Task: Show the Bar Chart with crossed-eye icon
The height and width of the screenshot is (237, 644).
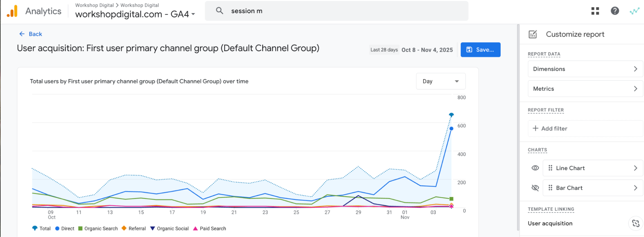Action: pos(535,188)
